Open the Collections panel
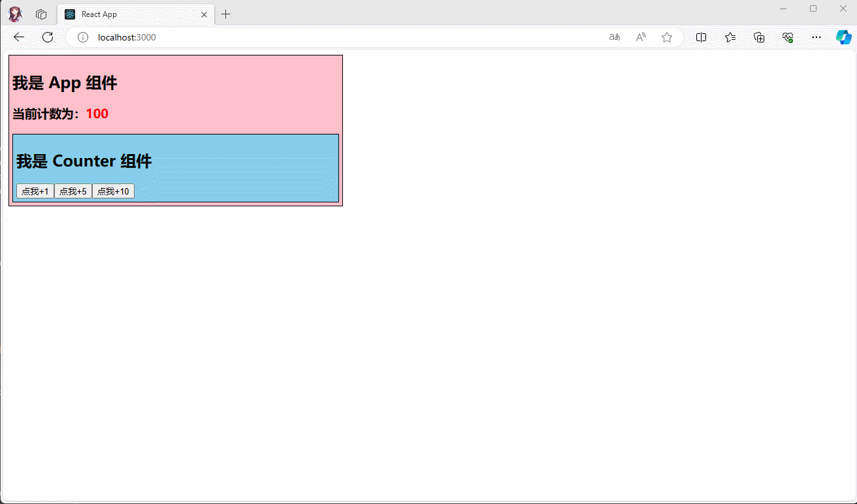This screenshot has height=504, width=857. [x=759, y=37]
